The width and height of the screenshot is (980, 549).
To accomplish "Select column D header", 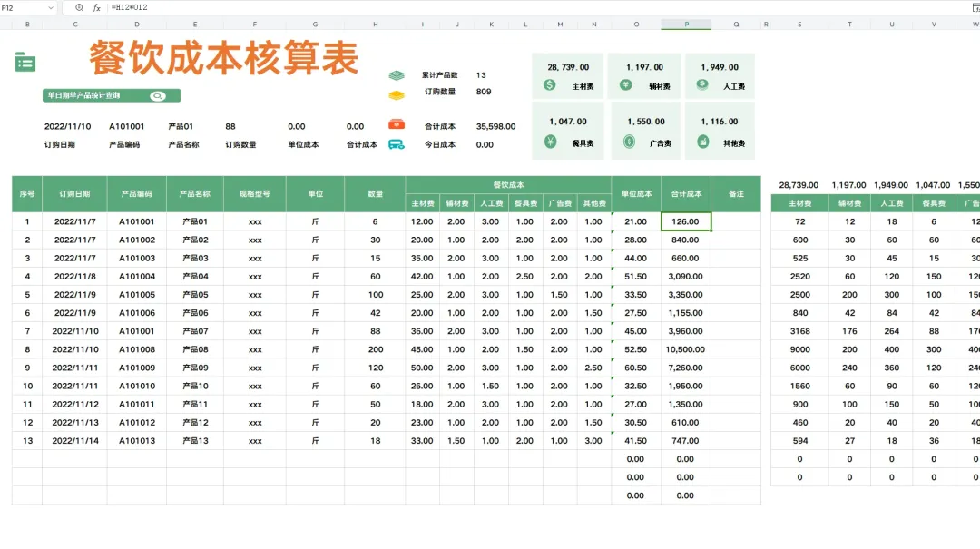I will (137, 25).
